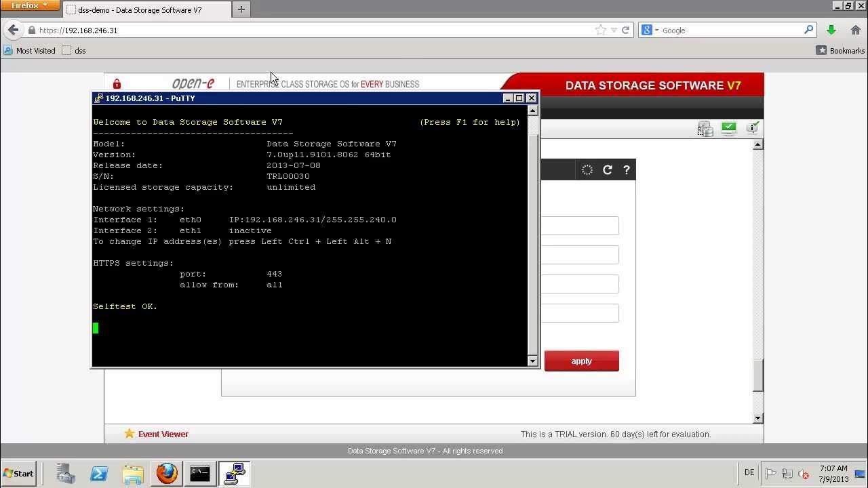Open the clock showing 7:07 AM
The image size is (868, 488).
coord(833,474)
